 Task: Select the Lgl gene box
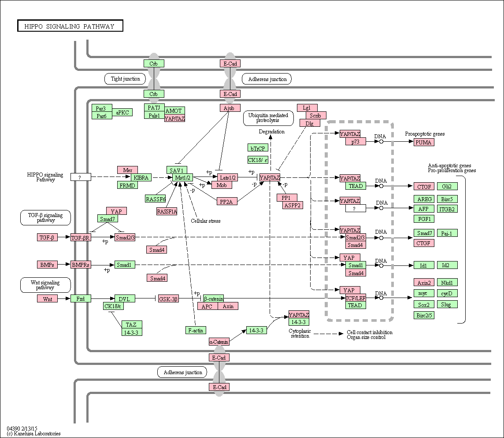(307, 108)
